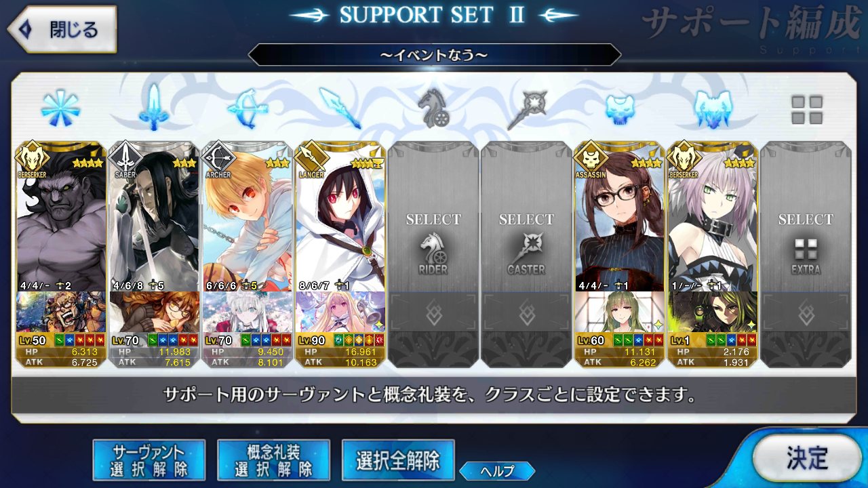
Task: Click the 決定 confirm button
Action: (806, 458)
